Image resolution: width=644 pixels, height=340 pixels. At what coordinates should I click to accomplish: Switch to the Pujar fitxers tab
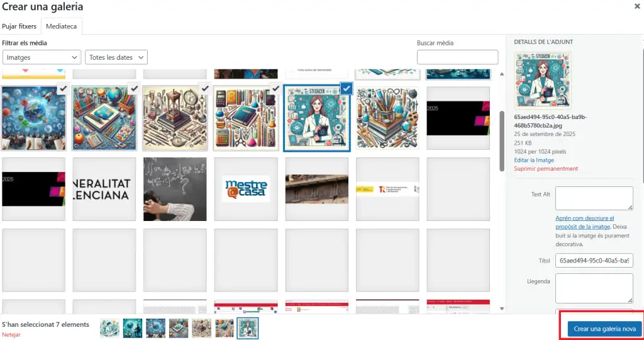[19, 26]
